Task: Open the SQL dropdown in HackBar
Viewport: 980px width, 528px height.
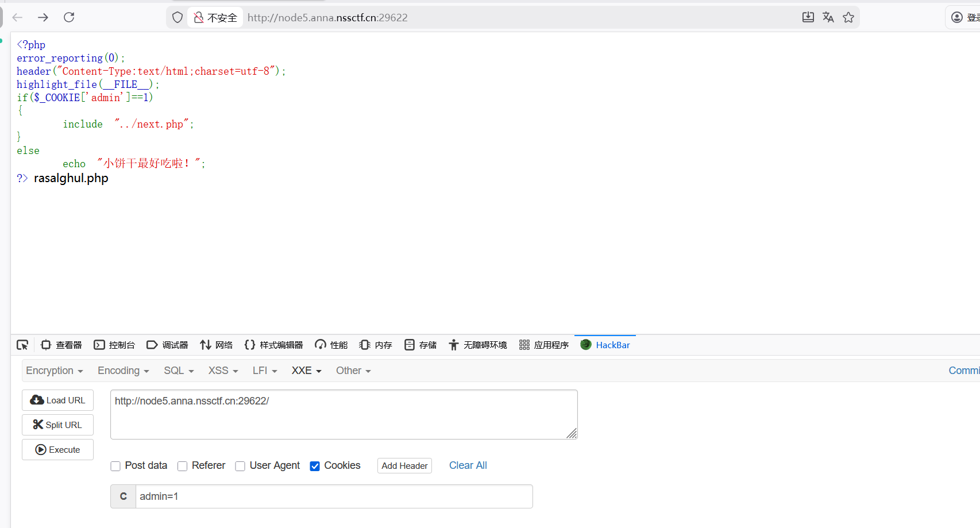Action: pyautogui.click(x=179, y=371)
